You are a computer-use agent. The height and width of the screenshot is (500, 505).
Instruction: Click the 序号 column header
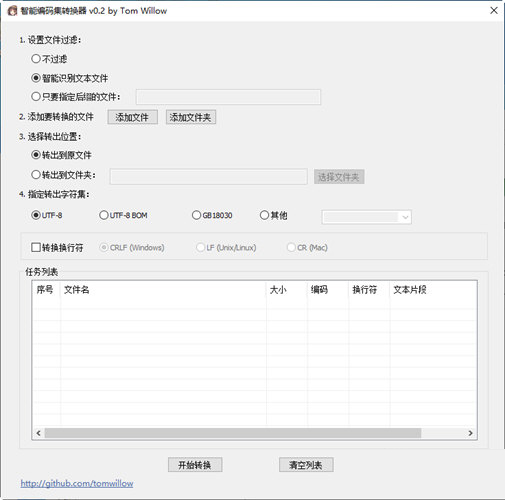pos(46,290)
